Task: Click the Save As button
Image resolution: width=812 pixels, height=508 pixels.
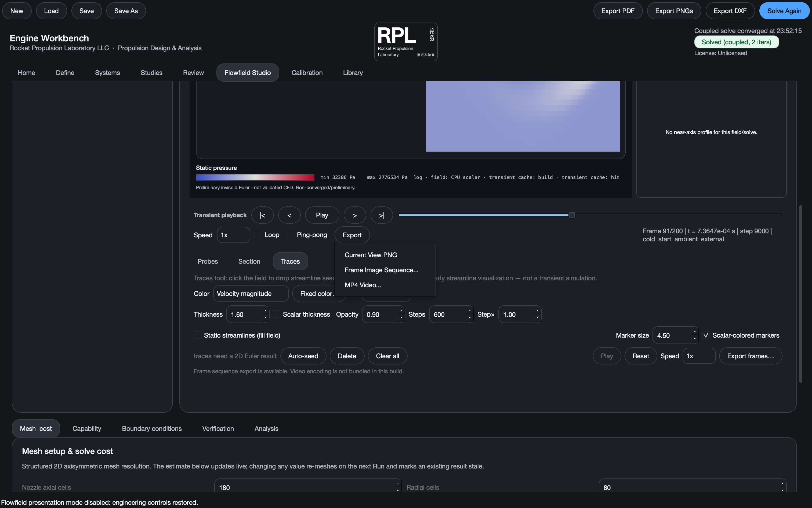Action: point(126,11)
